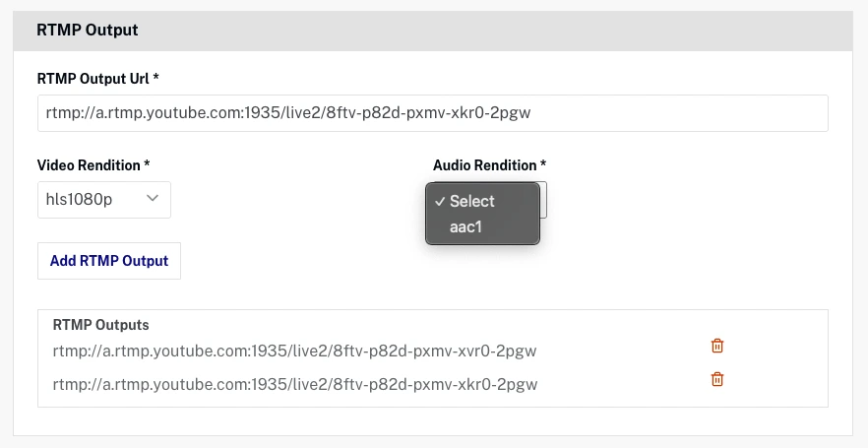Click the asterisk next to Audio Rendition
The height and width of the screenshot is (448, 868).
(x=543, y=164)
